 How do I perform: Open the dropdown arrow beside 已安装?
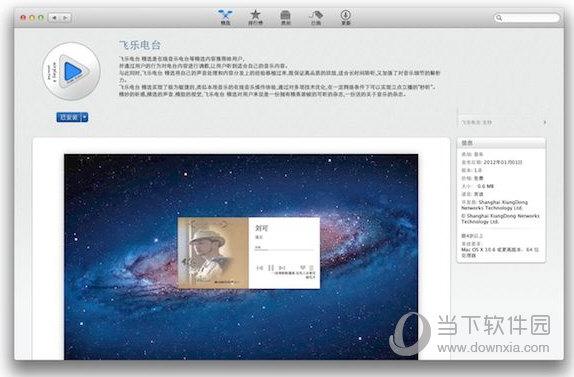[85, 117]
